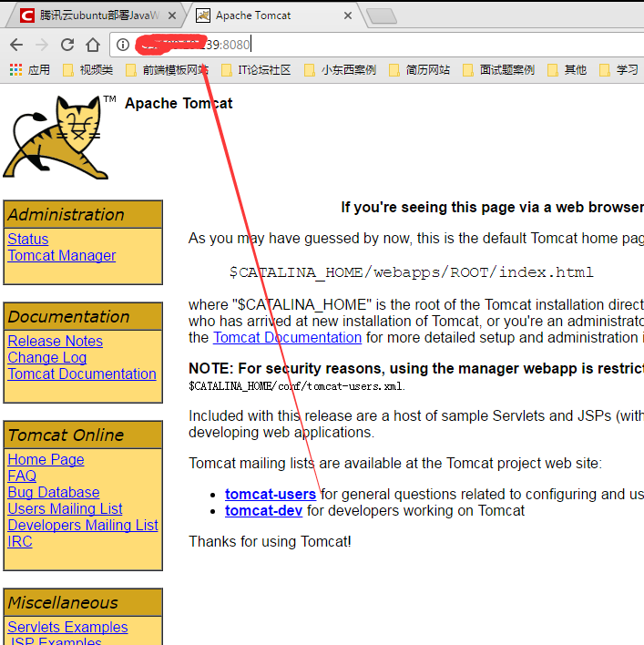Open a new browser tab
This screenshot has height=645, width=644.
pyautogui.click(x=382, y=16)
